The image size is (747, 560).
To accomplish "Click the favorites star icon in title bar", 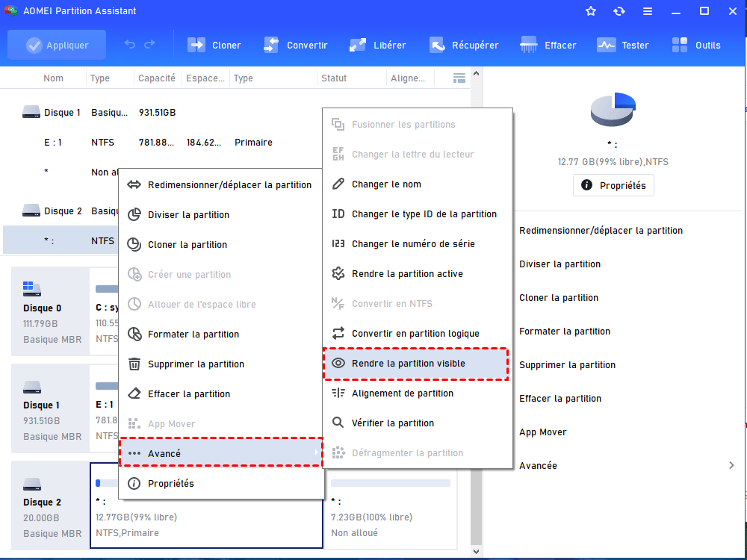I will pyautogui.click(x=591, y=11).
